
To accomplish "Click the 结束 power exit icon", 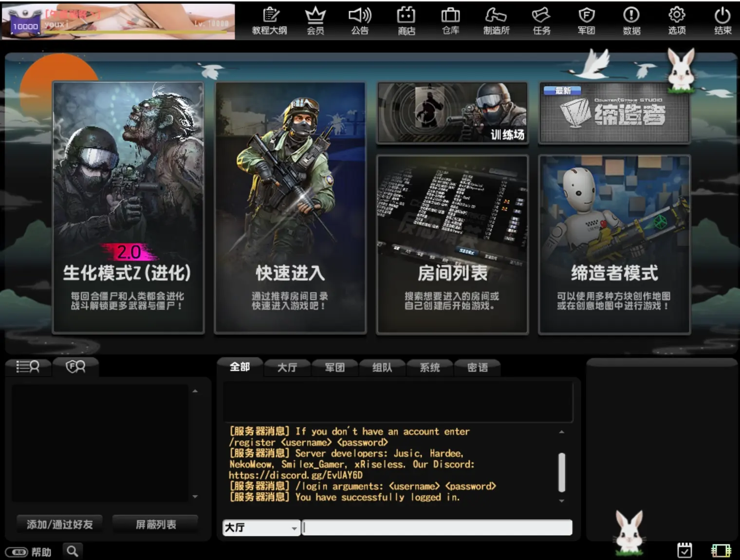I will [x=722, y=21].
